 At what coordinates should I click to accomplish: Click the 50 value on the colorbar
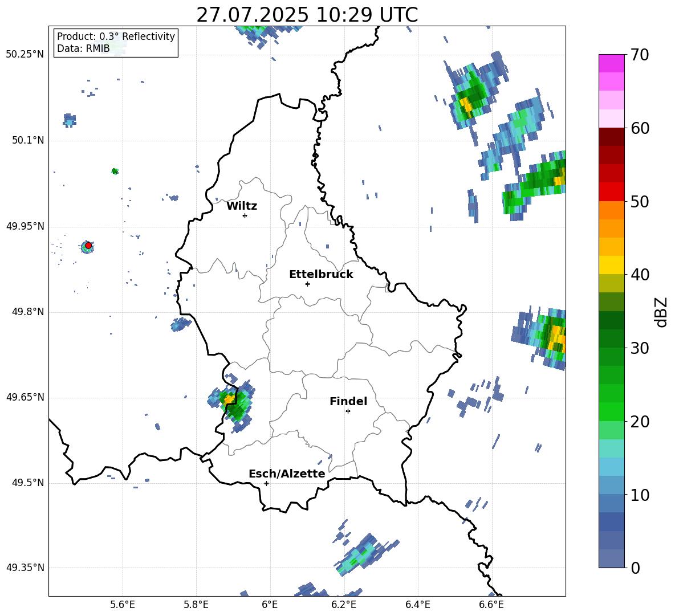[x=640, y=202]
